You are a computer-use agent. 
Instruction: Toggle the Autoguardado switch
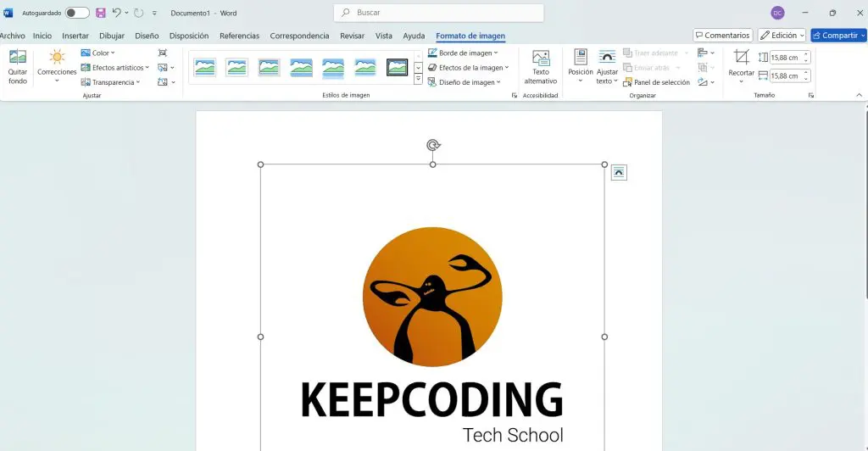click(77, 13)
